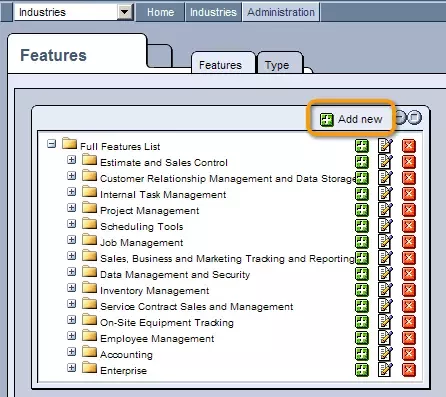Select On-Site Equipment Tracking label
Screen dimensions: 446x397
pos(167,323)
